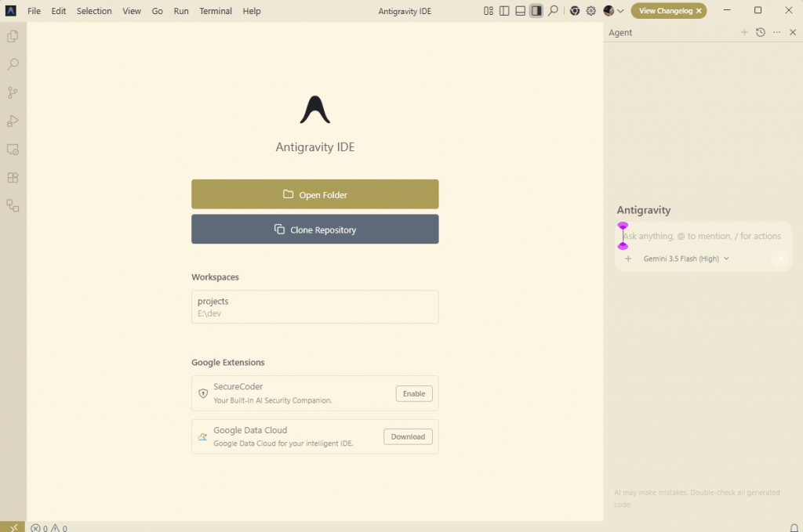The width and height of the screenshot is (803, 532).
Task: Open the Agent panel more actions menu
Action: (777, 32)
